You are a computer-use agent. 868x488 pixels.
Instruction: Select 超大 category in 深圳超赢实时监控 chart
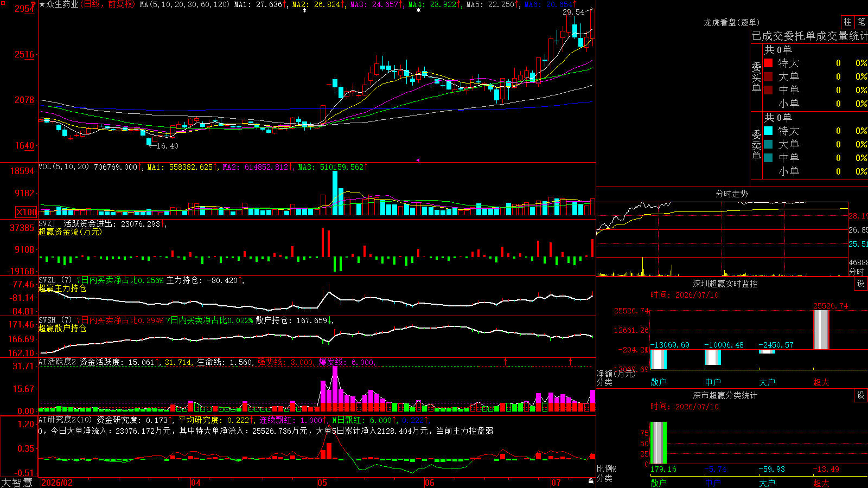click(x=821, y=382)
